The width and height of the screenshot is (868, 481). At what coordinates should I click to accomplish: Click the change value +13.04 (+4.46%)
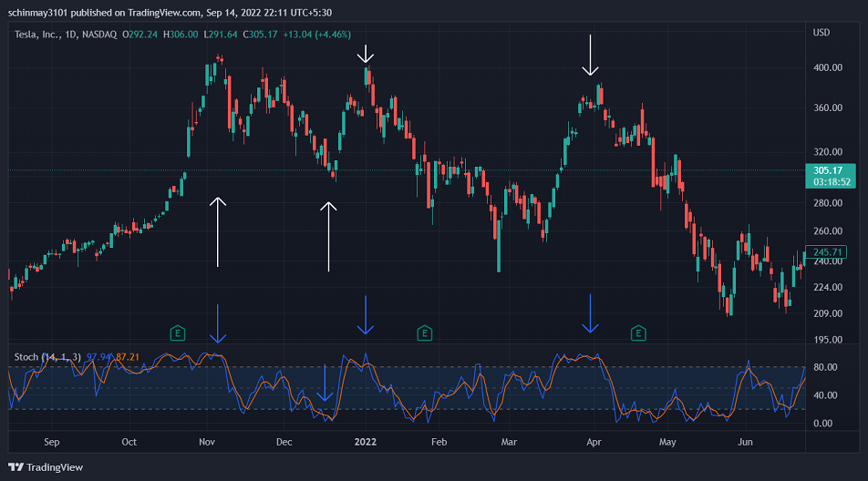[x=316, y=35]
